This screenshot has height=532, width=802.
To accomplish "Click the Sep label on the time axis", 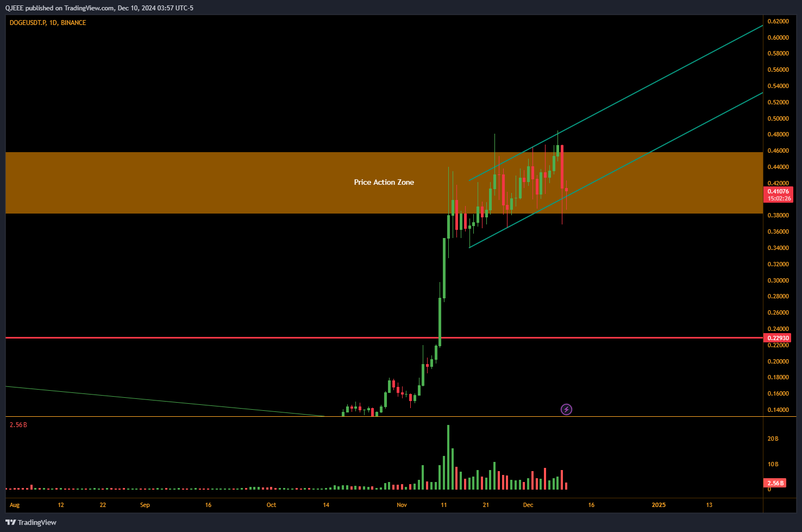I will (x=145, y=505).
